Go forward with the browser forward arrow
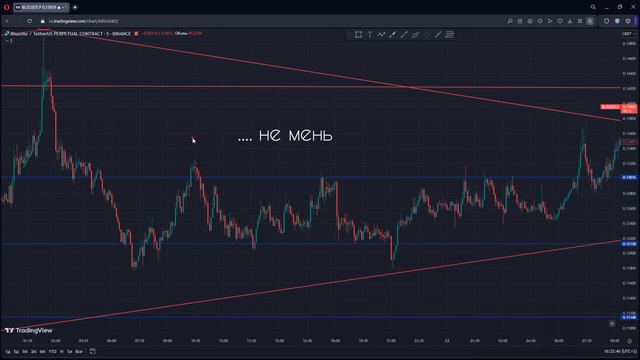Screen dimensions: 640x360 click(18, 21)
